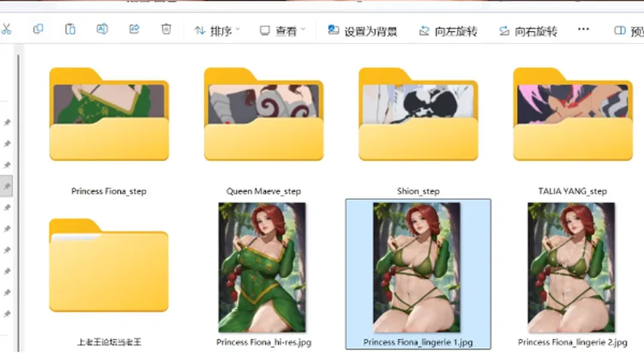This screenshot has height=353, width=644.
Task: Select the Queen Maeve_step folder icon
Action: tap(264, 114)
